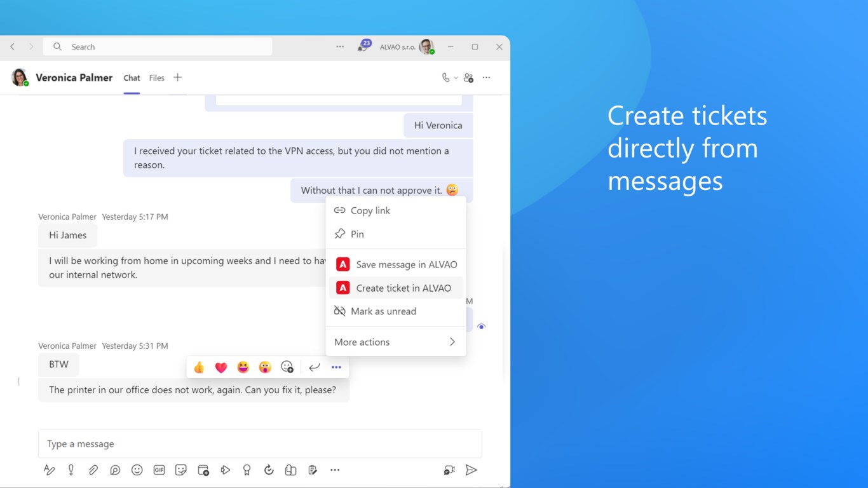Add a new tab with the plus icon
The image size is (868, 488).
(x=178, y=78)
